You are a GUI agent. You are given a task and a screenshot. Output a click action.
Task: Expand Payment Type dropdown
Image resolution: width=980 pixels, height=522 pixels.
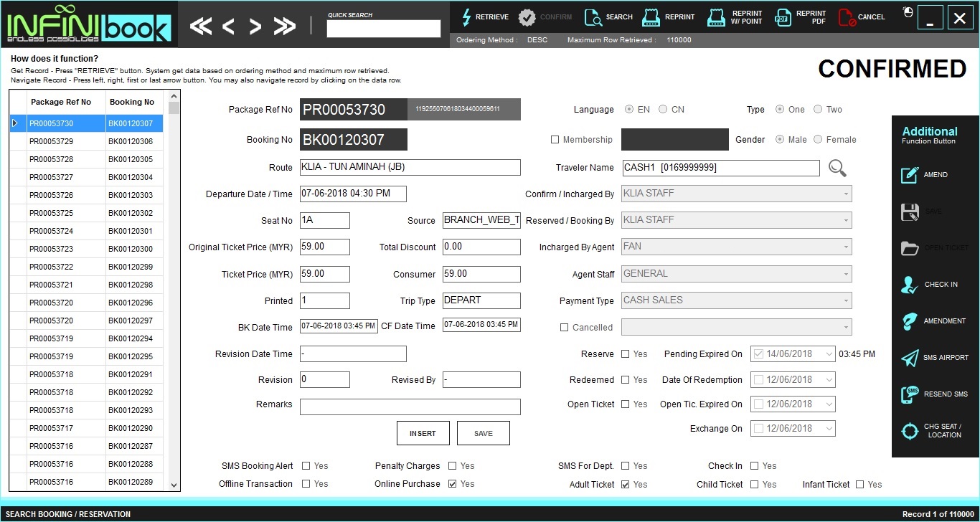click(847, 300)
